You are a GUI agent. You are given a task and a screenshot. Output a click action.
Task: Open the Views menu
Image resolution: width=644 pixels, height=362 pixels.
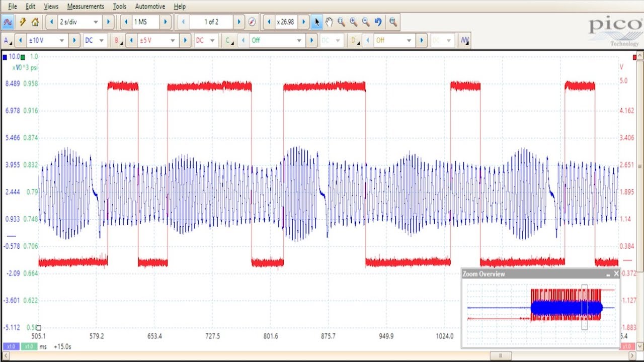pyautogui.click(x=51, y=7)
